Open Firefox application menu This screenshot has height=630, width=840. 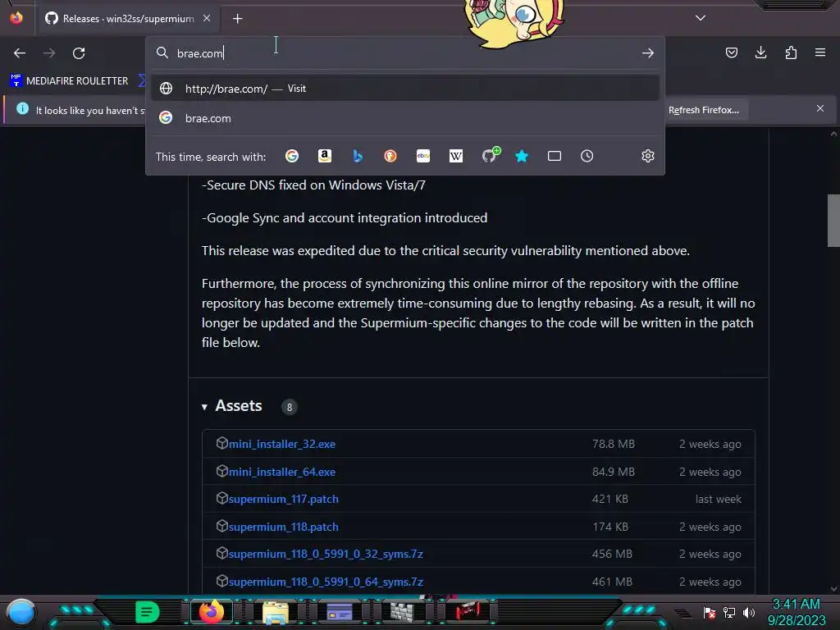pyautogui.click(x=820, y=52)
